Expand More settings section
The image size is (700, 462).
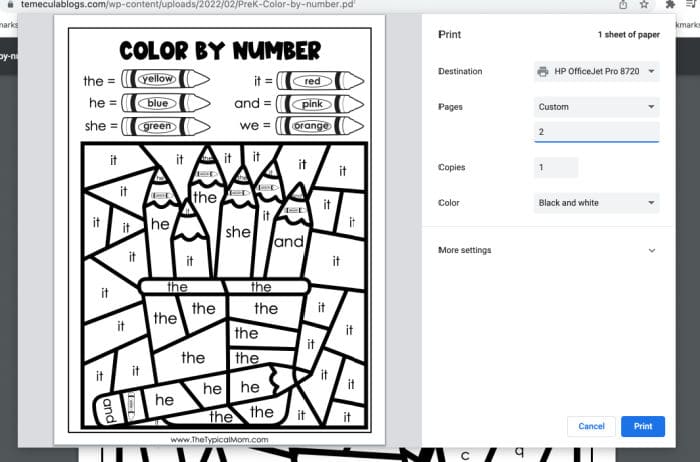(x=547, y=250)
